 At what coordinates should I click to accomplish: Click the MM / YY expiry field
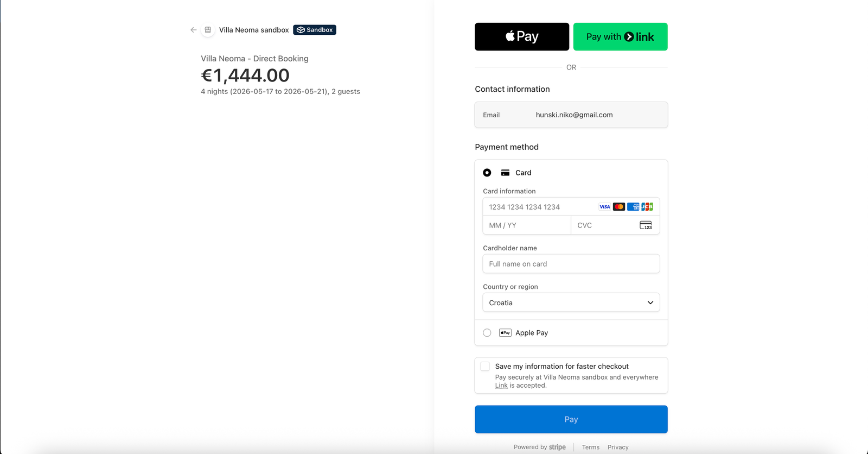(x=526, y=225)
